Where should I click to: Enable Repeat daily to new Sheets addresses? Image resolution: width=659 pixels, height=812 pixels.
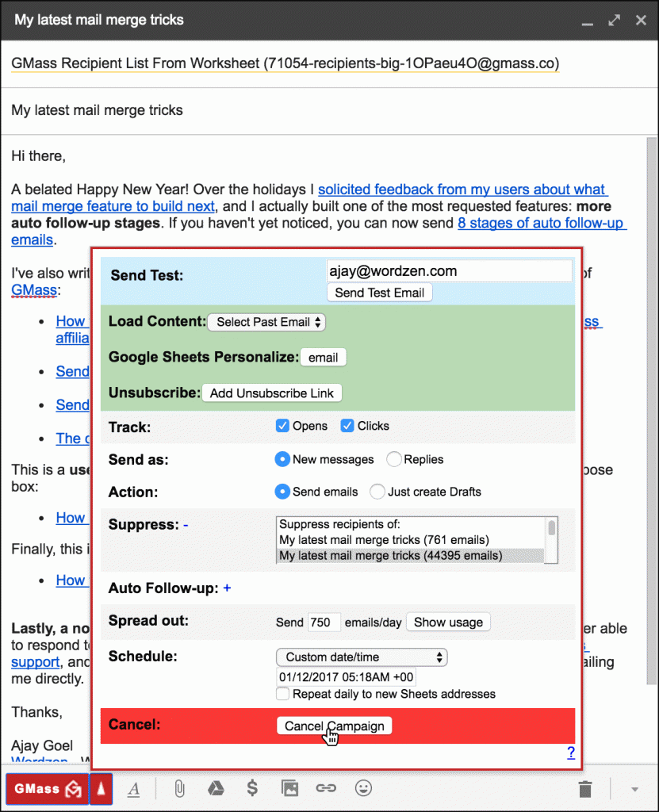click(282, 694)
